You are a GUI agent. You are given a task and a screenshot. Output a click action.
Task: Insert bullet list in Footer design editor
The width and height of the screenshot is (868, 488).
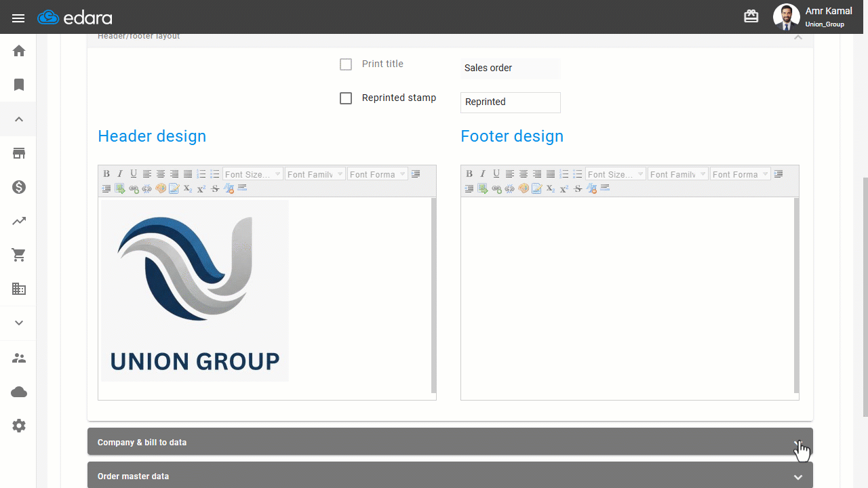[578, 174]
